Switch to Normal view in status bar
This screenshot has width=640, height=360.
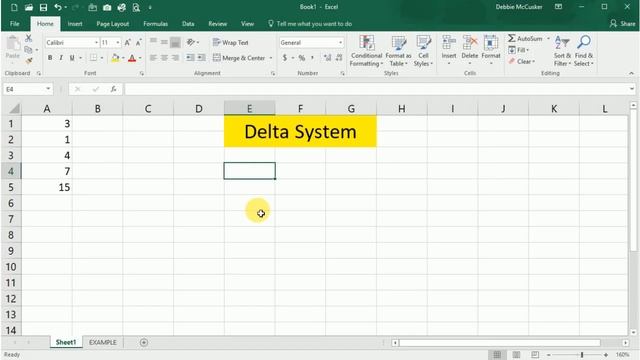click(497, 355)
